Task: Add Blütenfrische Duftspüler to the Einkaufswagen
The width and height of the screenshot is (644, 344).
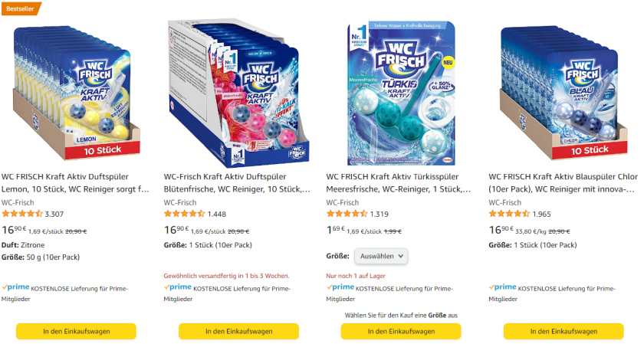Action: [x=238, y=331]
